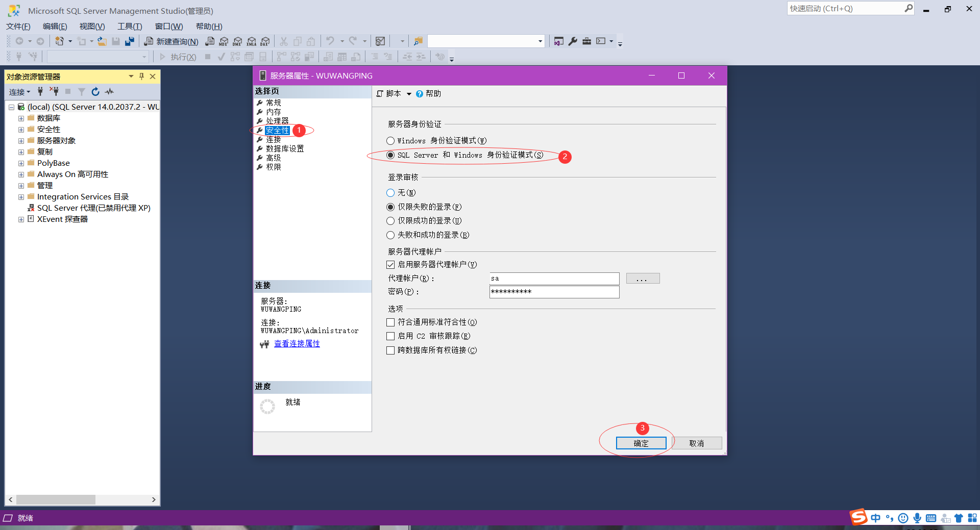This screenshot has width=980, height=530.
Task: Click the 确定 button
Action: point(641,443)
